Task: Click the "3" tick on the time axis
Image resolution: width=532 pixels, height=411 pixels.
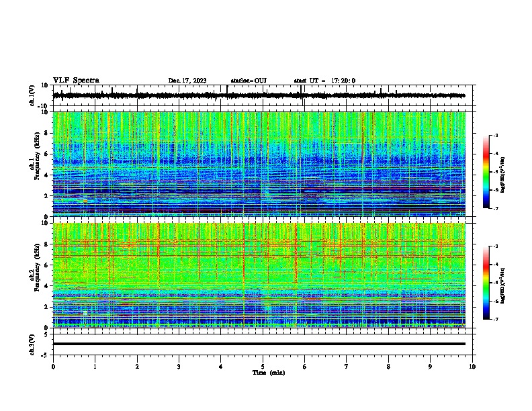Action: 179,367
